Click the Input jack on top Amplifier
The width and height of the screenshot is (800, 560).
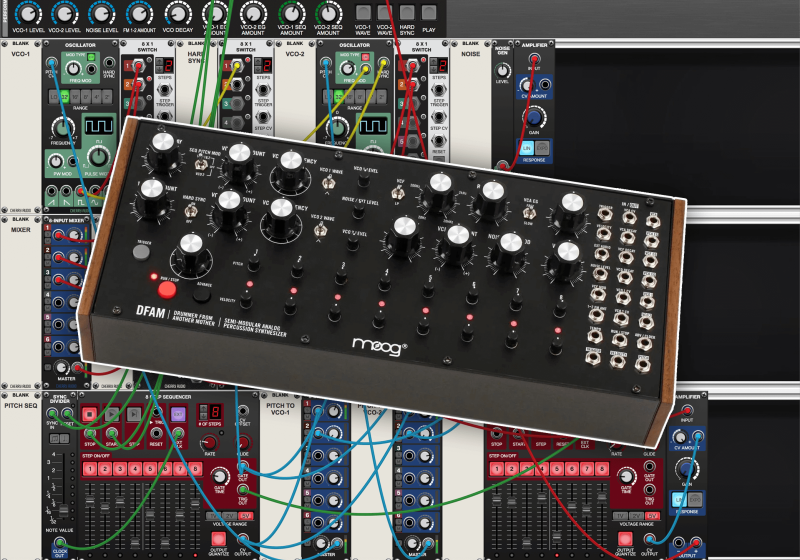coord(536,63)
